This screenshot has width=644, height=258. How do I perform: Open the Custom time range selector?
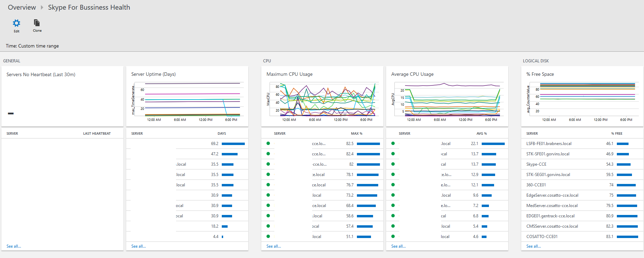click(32, 46)
